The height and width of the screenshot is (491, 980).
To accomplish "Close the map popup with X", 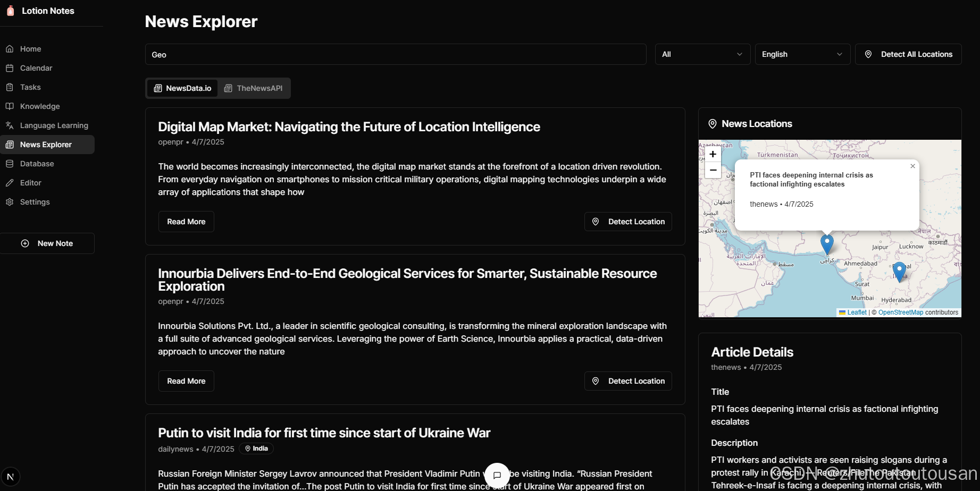I will [x=913, y=166].
